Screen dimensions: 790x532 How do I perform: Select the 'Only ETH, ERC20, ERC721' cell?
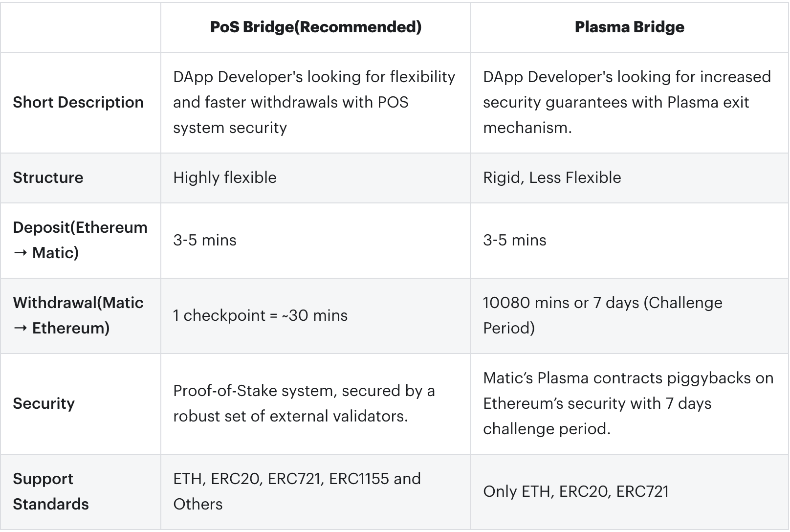coord(575,491)
